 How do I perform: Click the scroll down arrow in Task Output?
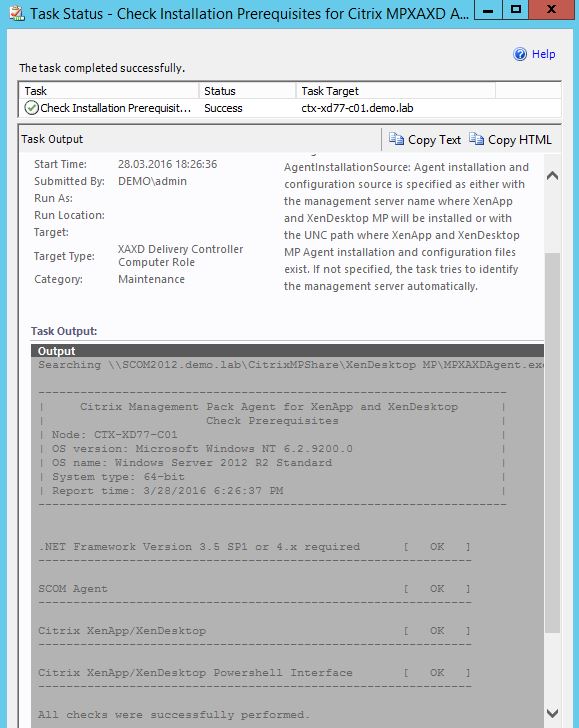pos(552,712)
